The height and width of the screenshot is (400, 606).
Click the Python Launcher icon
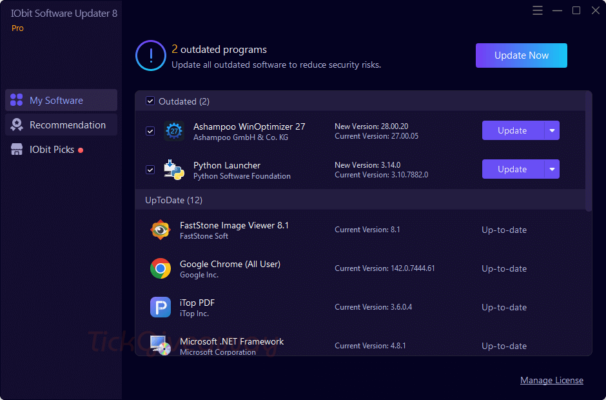point(174,170)
